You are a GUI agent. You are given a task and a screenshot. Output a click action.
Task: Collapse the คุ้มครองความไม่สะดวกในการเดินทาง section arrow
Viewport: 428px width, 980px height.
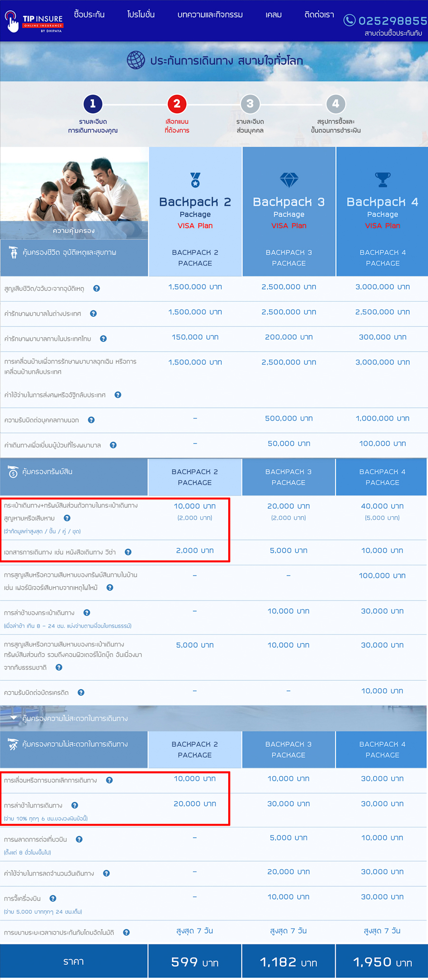click(13, 718)
